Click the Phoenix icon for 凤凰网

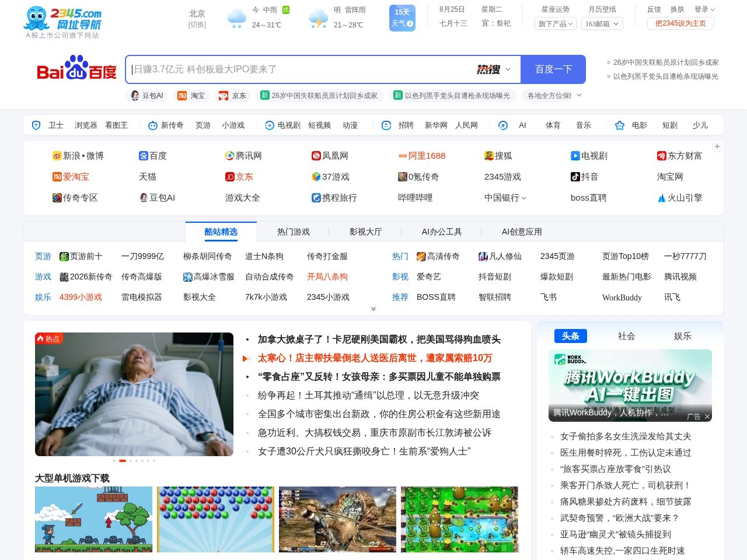coord(316,156)
